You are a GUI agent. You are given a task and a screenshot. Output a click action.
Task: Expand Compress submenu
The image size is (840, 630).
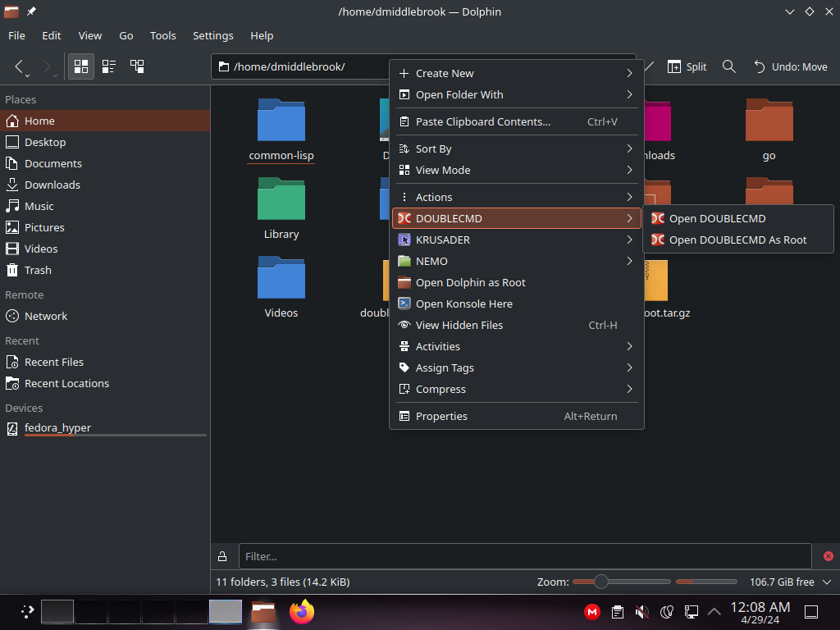click(517, 390)
